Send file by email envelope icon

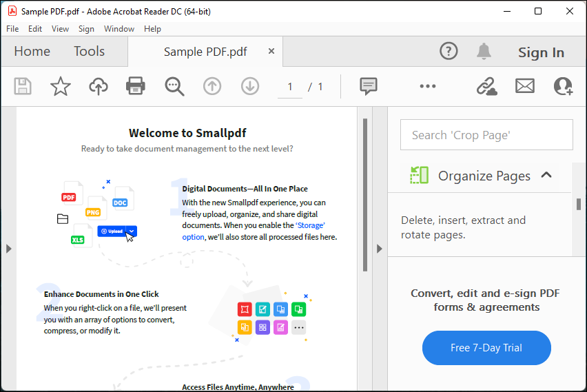pos(525,86)
